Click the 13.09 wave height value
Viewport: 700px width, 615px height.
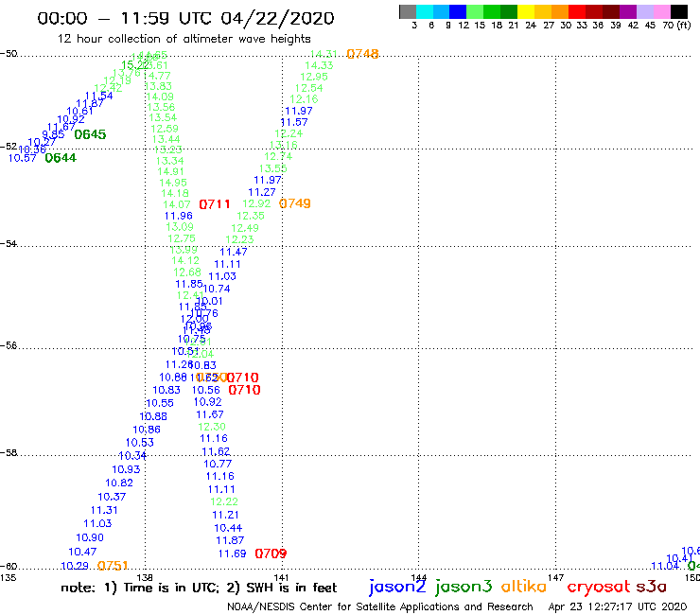180,227
